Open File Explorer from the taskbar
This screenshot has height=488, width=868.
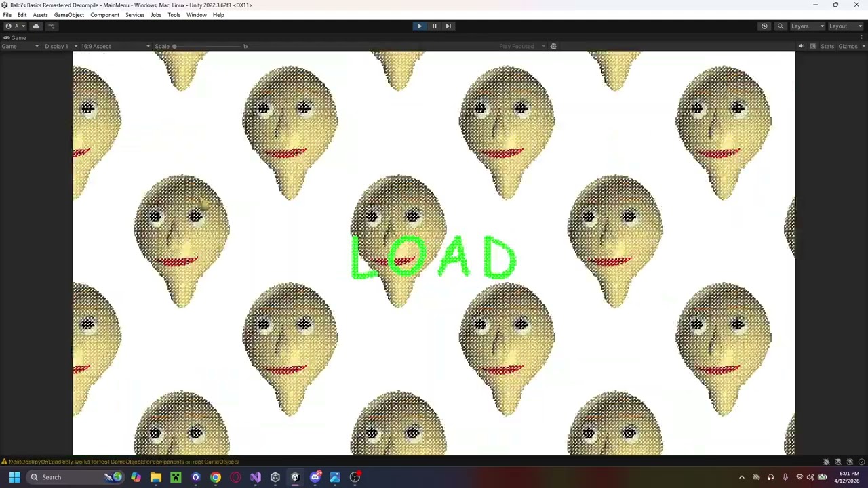[156, 477]
